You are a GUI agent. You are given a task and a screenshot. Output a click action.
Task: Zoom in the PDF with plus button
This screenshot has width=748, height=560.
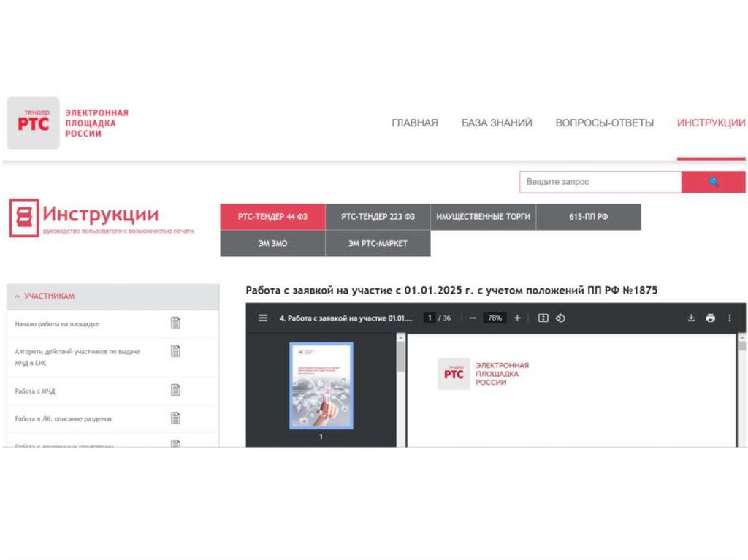tap(517, 318)
